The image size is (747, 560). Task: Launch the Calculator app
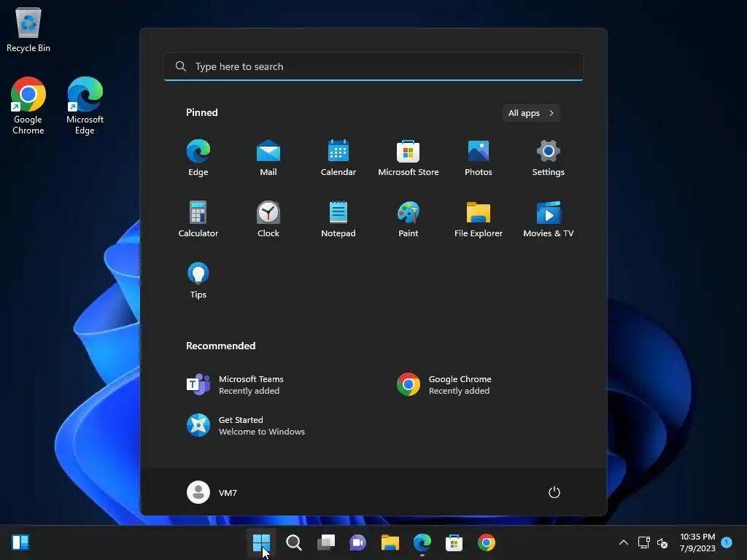[198, 219]
